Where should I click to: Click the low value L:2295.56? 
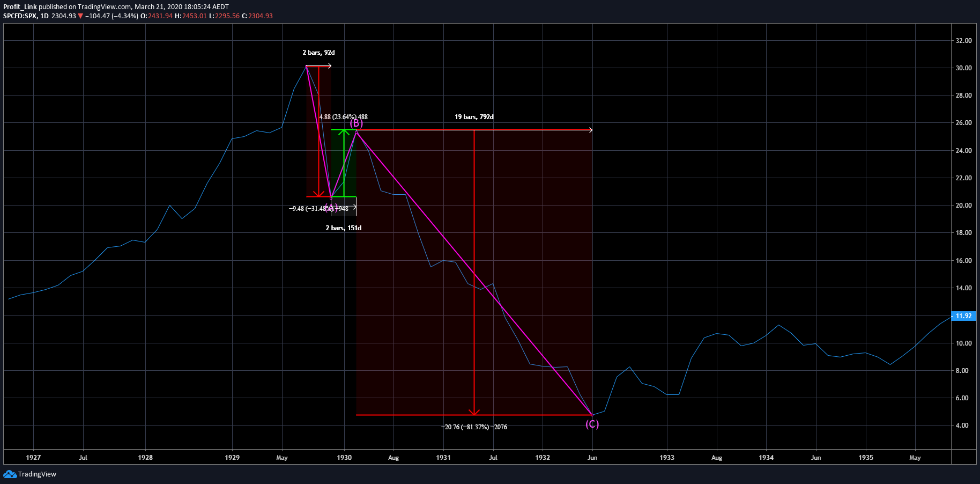224,16
